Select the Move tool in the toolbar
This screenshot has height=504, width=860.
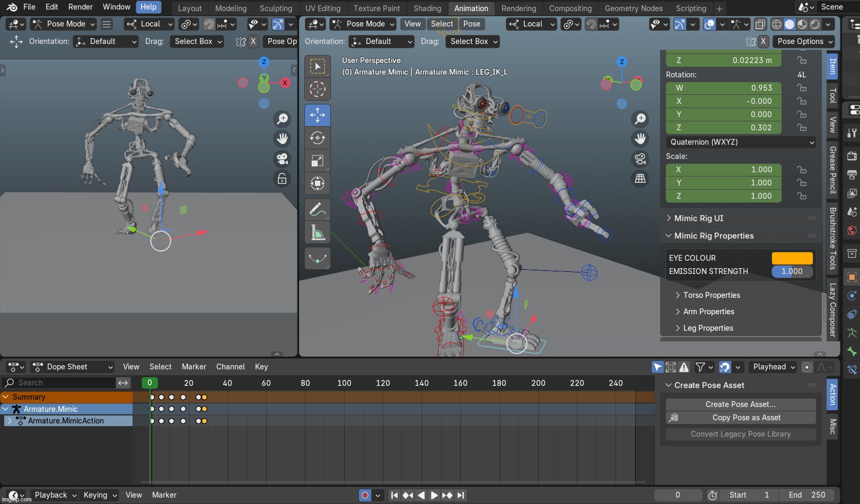tap(317, 115)
